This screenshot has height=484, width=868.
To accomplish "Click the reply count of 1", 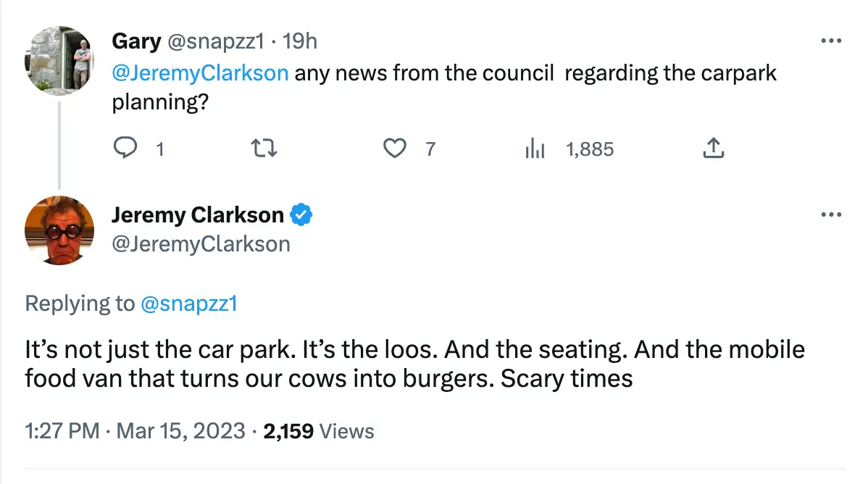I will [x=161, y=149].
